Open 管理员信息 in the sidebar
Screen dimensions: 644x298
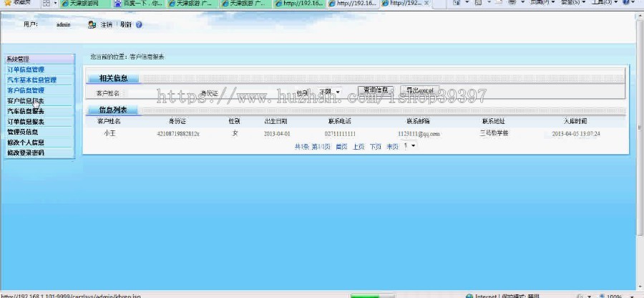(x=23, y=132)
